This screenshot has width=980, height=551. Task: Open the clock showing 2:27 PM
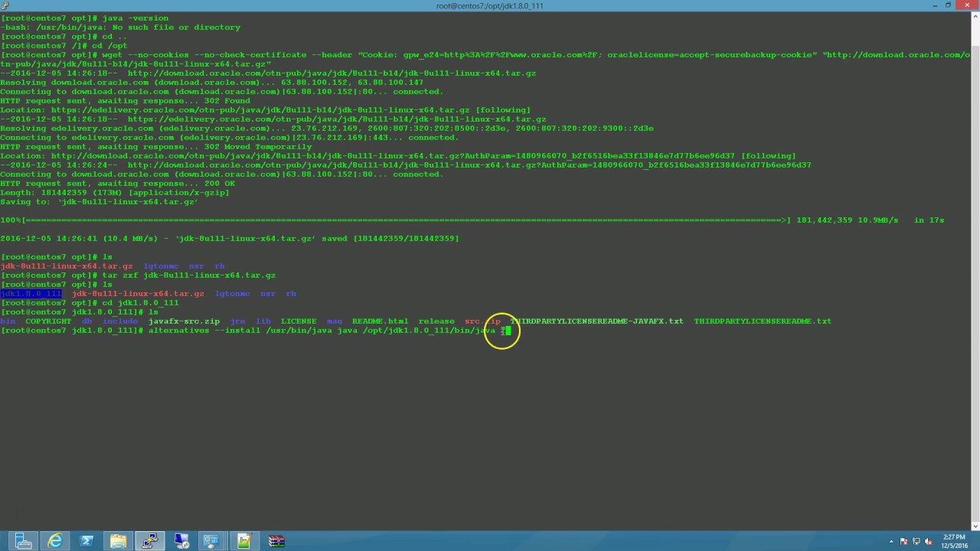[954, 541]
